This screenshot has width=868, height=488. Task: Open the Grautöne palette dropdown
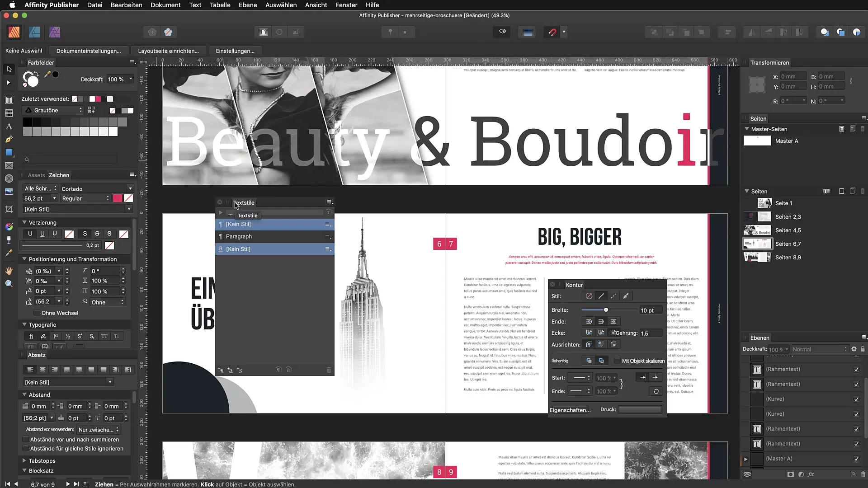coord(53,110)
